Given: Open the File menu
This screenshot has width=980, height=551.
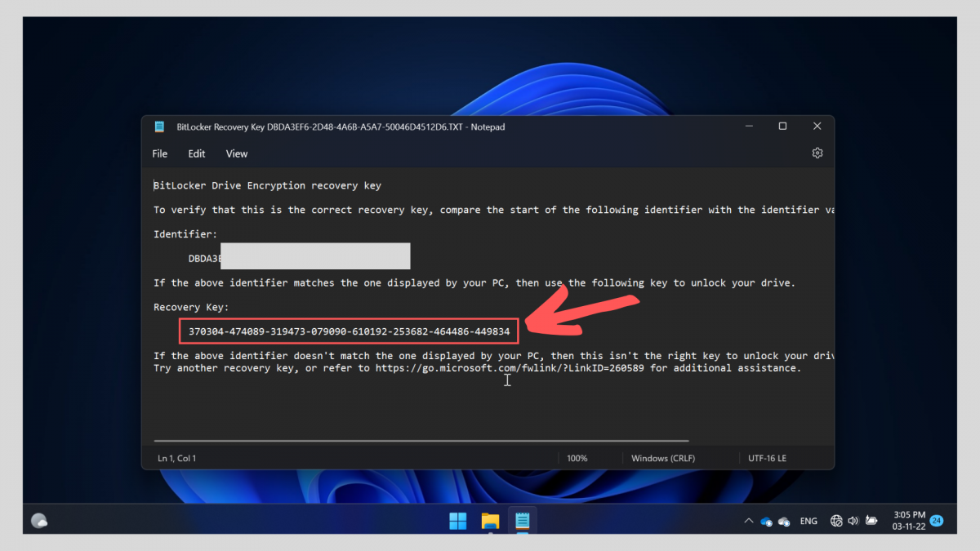Looking at the screenshot, I should (x=159, y=153).
